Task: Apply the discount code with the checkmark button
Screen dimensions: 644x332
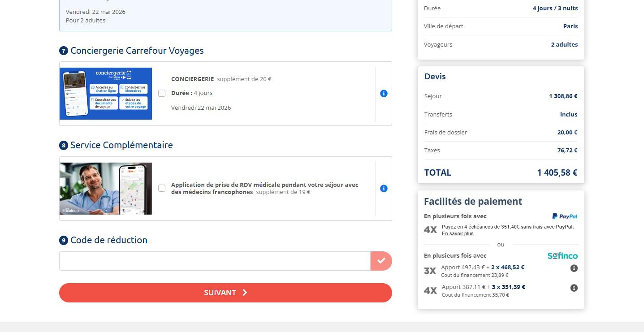Action: coord(381,261)
